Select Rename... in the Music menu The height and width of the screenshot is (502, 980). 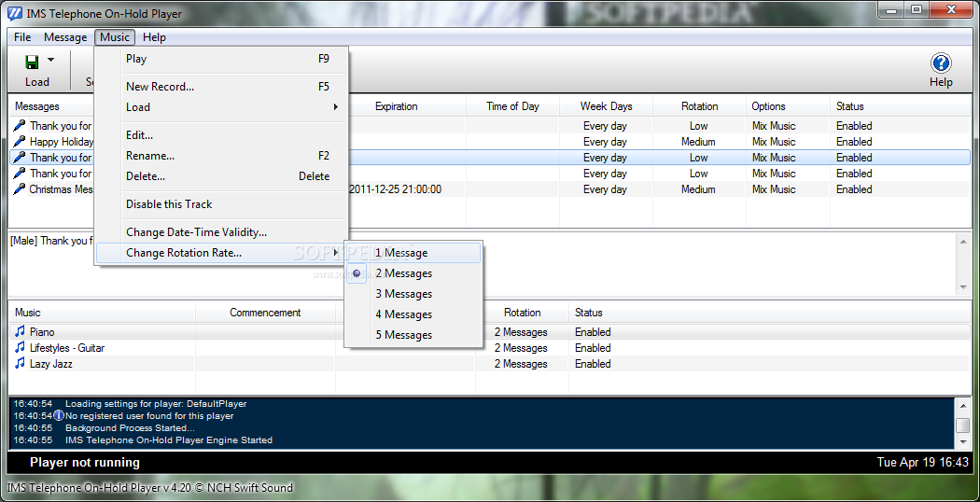(x=222, y=156)
